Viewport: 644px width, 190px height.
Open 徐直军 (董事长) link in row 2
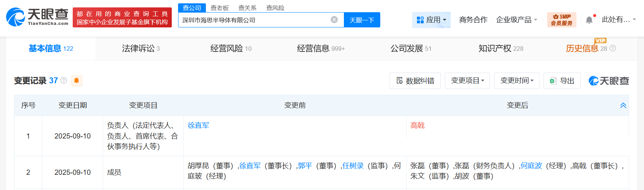[x=250, y=166]
